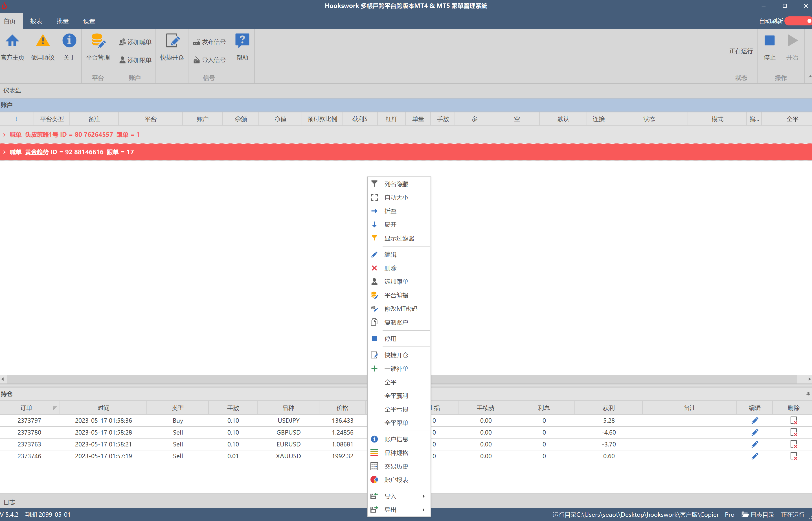Click the 品种 column header in 持仓
The image size is (812, 521).
[x=288, y=408]
